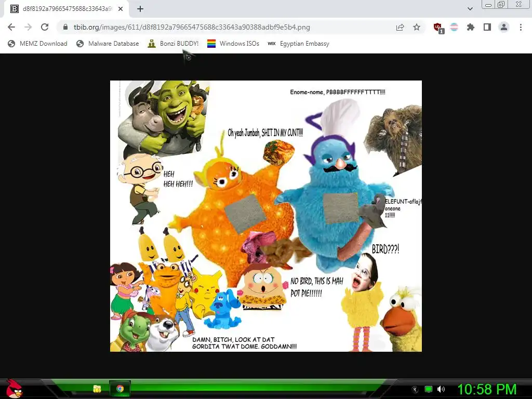Bookmark this page with the star icon
Image resolution: width=532 pixels, height=399 pixels.
pos(417,27)
